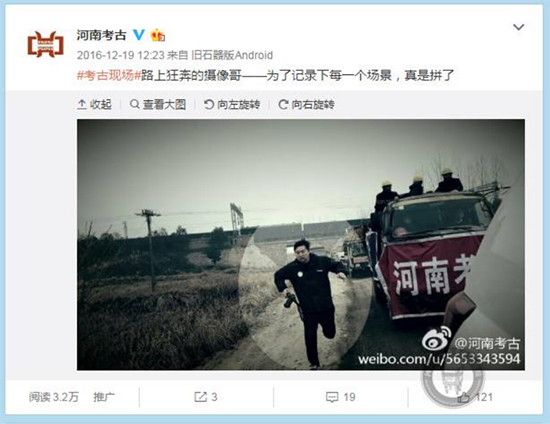This screenshot has height=424, width=550.
Task: Click the clockwise rotate arrow icon
Action: coord(283,104)
